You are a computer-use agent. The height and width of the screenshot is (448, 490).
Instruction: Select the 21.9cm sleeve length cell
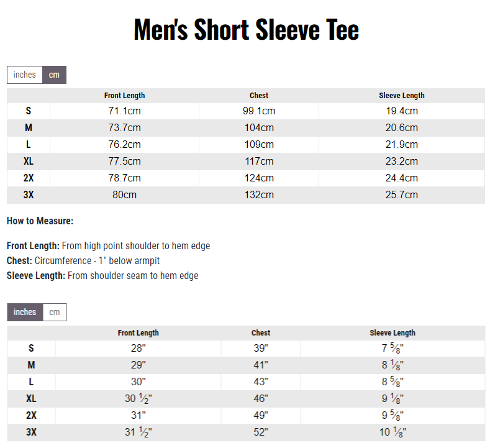pos(402,145)
